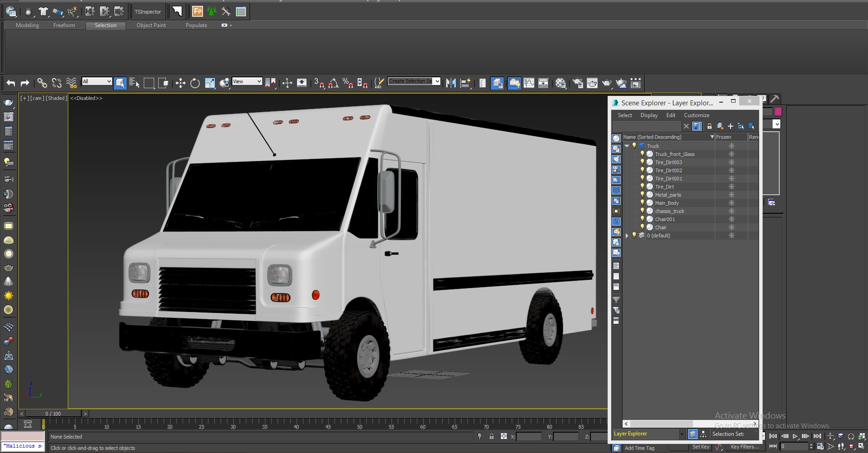Open Layer Explorer dropdown at panel bottom
Image resolution: width=868 pixels, height=453 pixels.
[681, 434]
